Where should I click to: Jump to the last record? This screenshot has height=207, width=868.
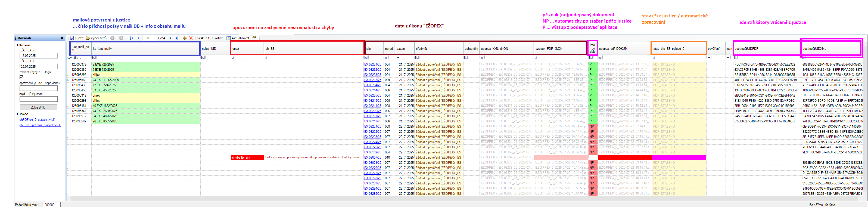pyautogui.click(x=177, y=38)
